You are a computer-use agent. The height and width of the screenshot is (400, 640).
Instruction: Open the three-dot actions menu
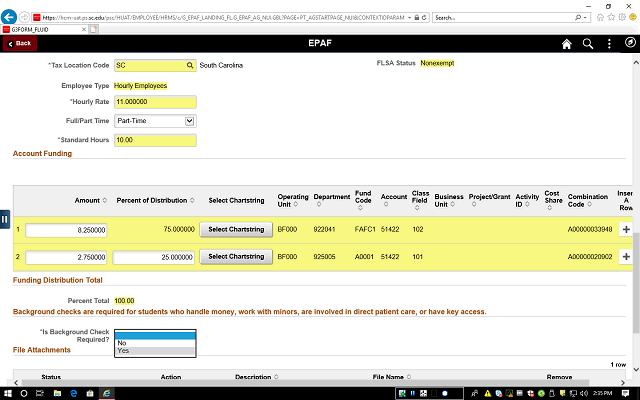[x=609, y=44]
